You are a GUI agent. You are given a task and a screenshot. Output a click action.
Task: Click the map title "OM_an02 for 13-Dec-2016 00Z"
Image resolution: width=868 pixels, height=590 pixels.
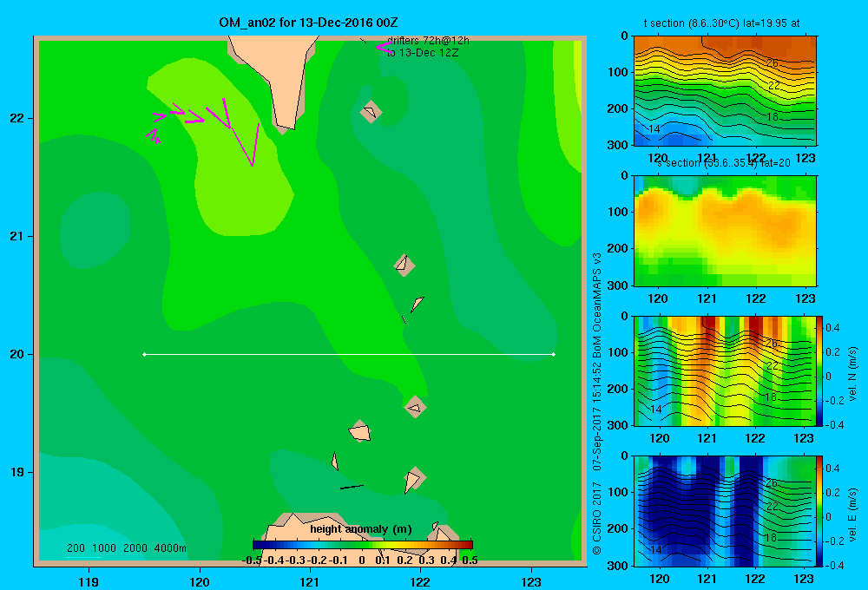[x=308, y=23]
